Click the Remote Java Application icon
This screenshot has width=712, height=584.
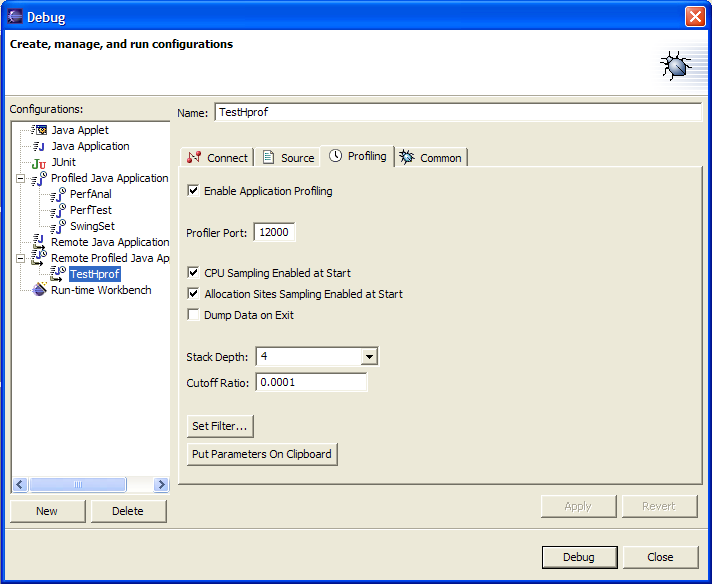pos(39,242)
